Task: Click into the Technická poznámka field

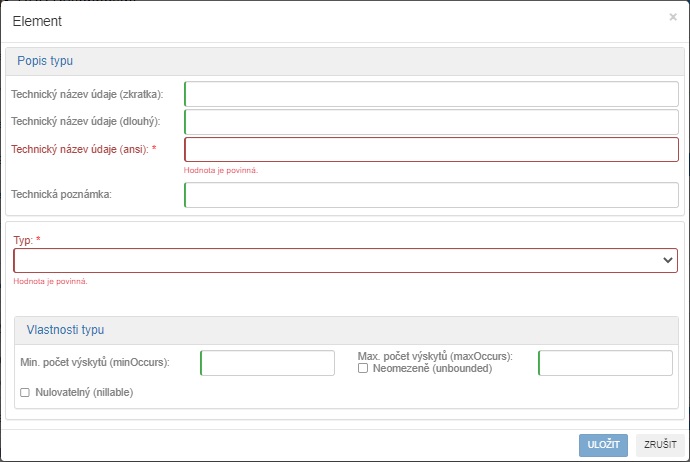Action: tap(431, 194)
